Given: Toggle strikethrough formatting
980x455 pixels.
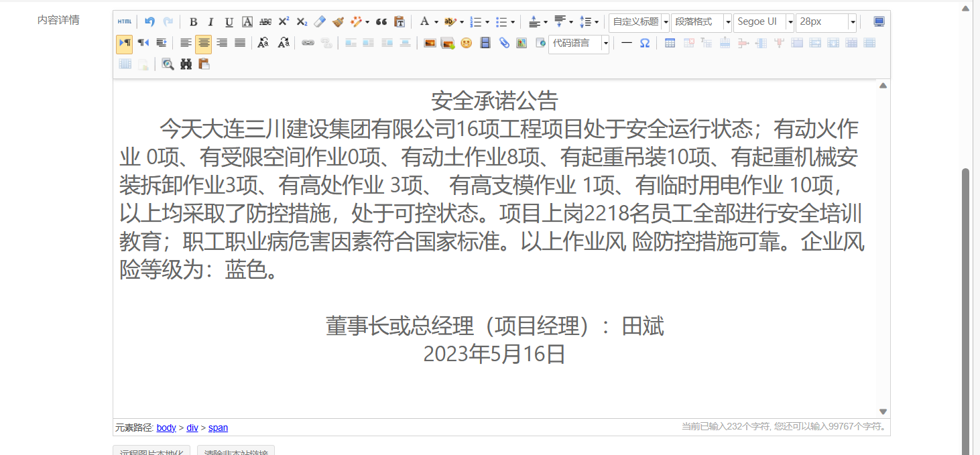Looking at the screenshot, I should point(265,22).
